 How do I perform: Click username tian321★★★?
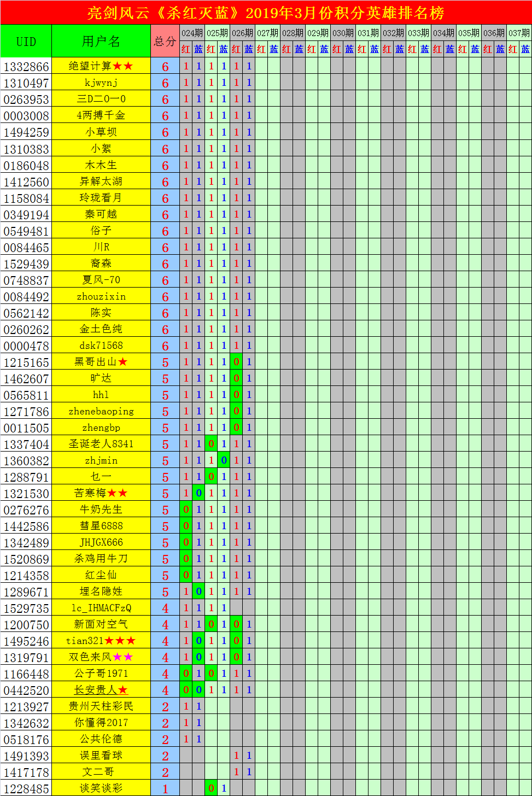(101, 640)
